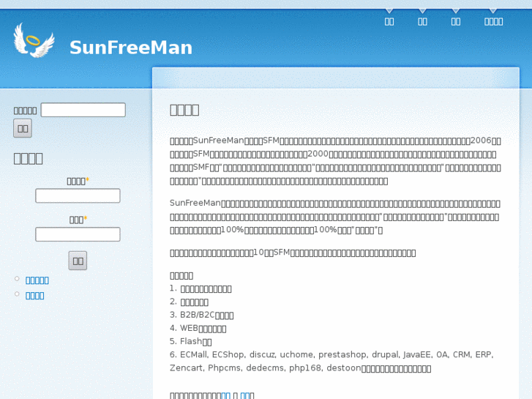Focus the username field in login form
Viewport: 532px width, 399px height.
78,195
